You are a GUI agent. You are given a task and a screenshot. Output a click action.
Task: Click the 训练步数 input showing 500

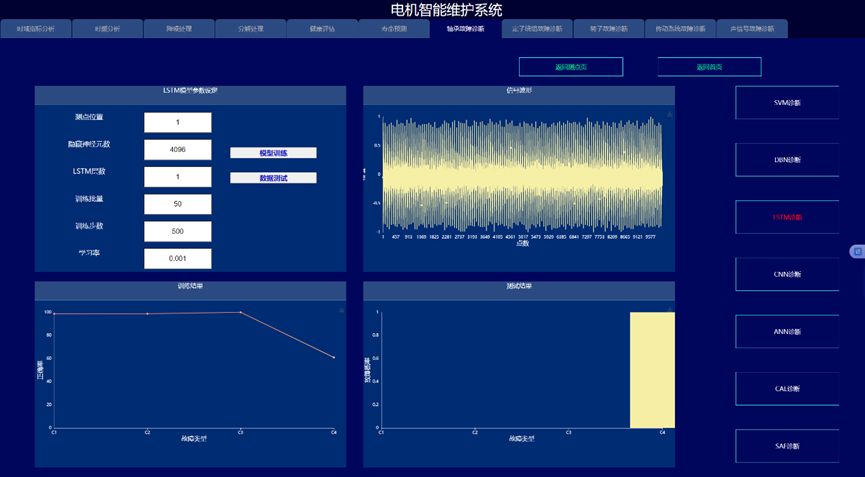177,232
